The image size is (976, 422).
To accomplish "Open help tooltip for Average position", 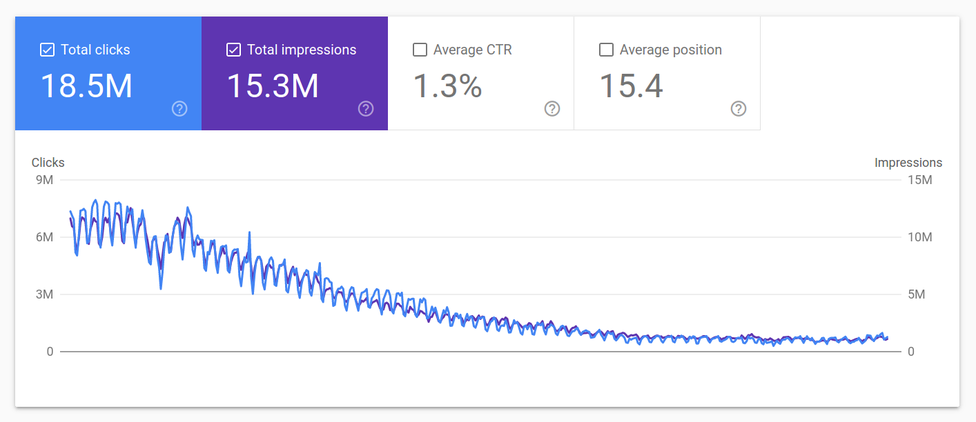I will pos(738,109).
